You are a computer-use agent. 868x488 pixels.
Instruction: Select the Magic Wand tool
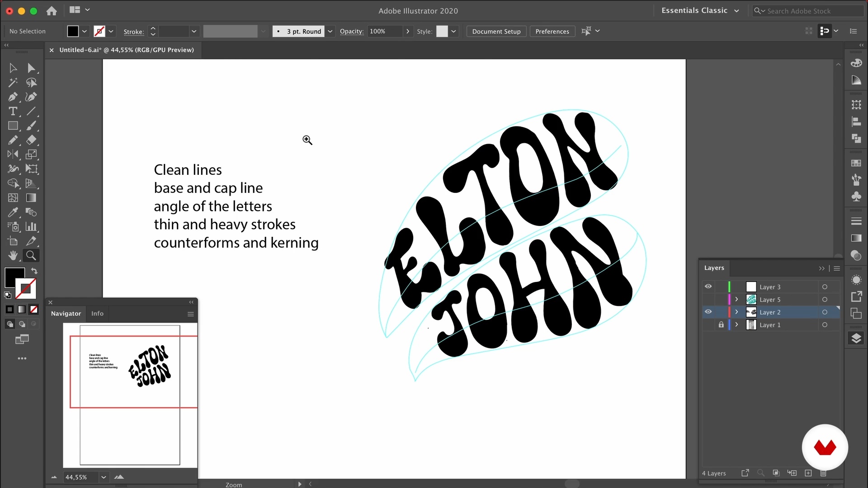[x=13, y=83]
